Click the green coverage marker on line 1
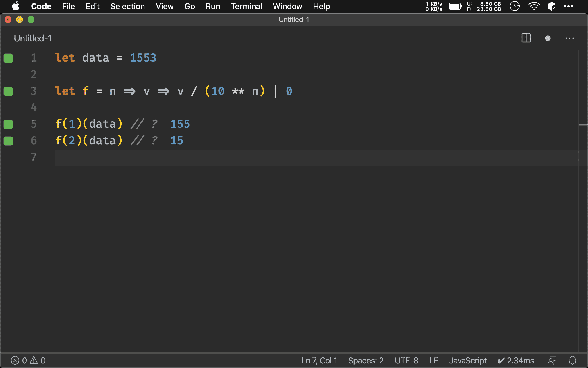This screenshot has height=368, width=588. click(x=8, y=58)
